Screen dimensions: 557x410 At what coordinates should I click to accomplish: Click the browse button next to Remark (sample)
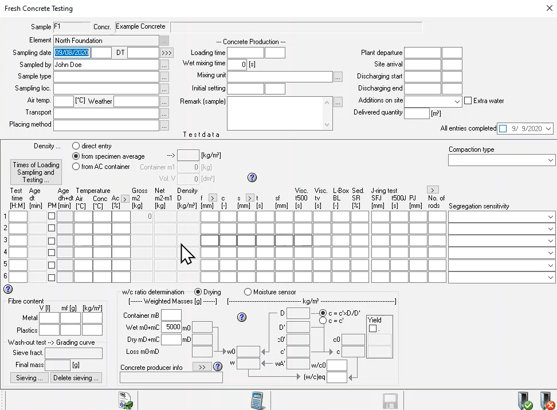point(338,102)
